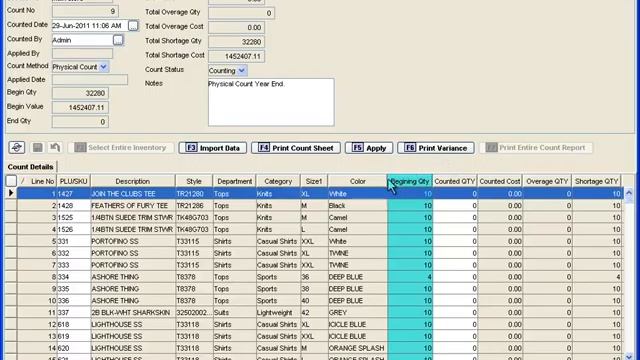Toggle the select-all checkbox in the grid header

pyautogui.click(x=11, y=181)
